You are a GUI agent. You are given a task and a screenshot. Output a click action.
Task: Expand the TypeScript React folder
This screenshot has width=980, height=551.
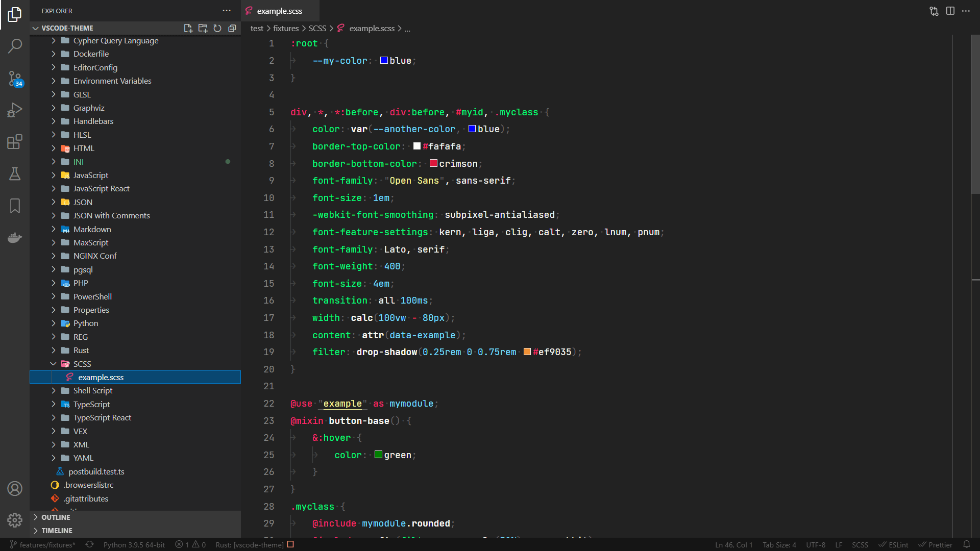(x=102, y=417)
